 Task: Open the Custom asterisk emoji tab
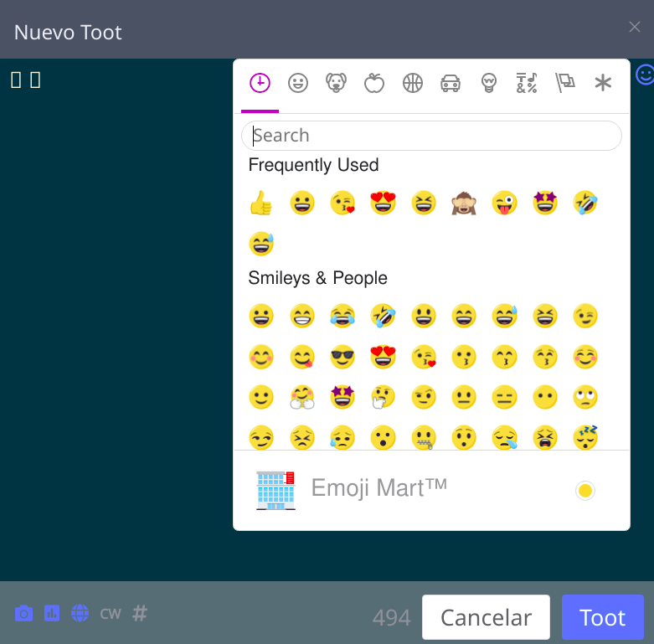[x=603, y=83]
